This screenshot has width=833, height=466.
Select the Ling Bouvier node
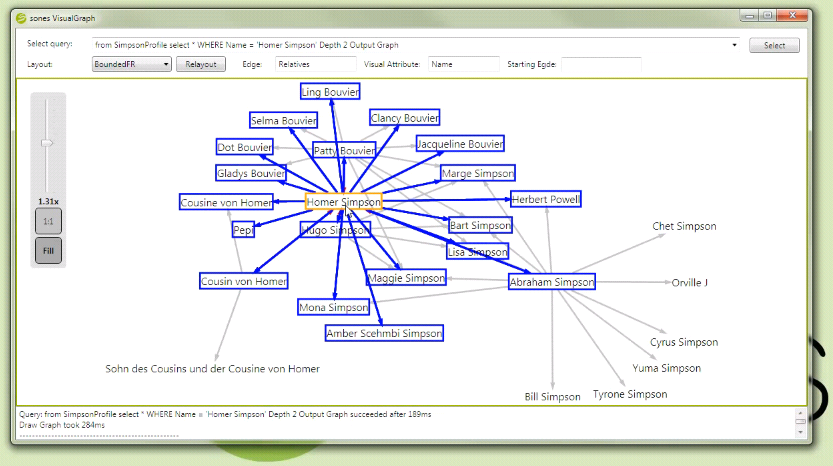(330, 91)
